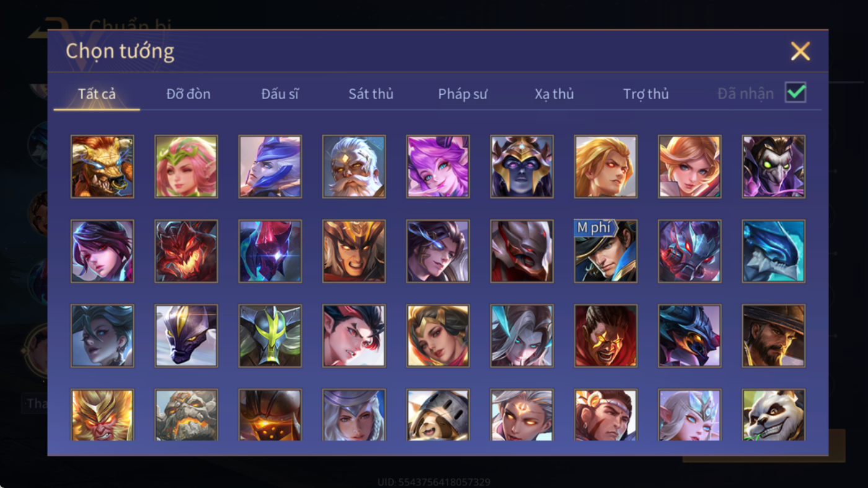Choose the golden monkey king hero
Image resolution: width=868 pixels, height=488 pixels.
point(102,415)
